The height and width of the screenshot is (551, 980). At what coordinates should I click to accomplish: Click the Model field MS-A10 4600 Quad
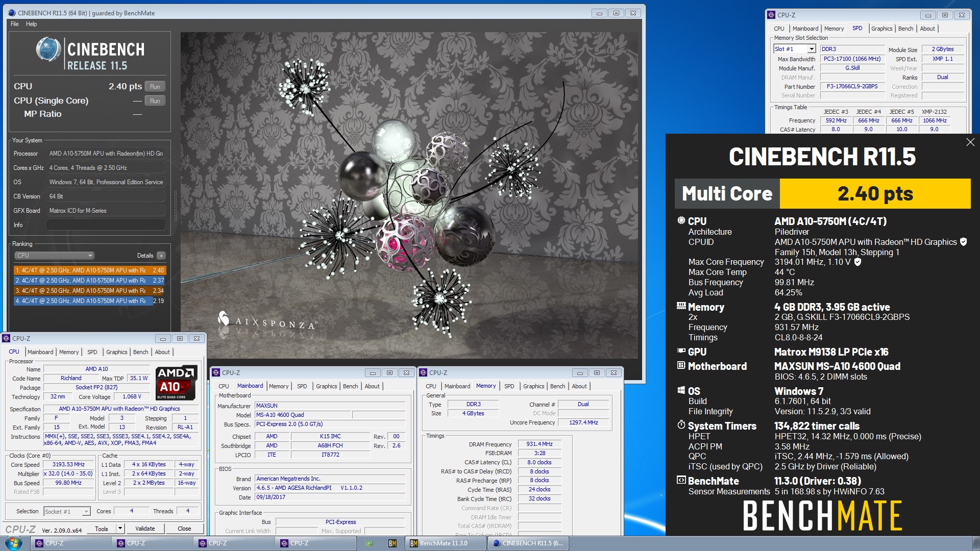tap(303, 415)
